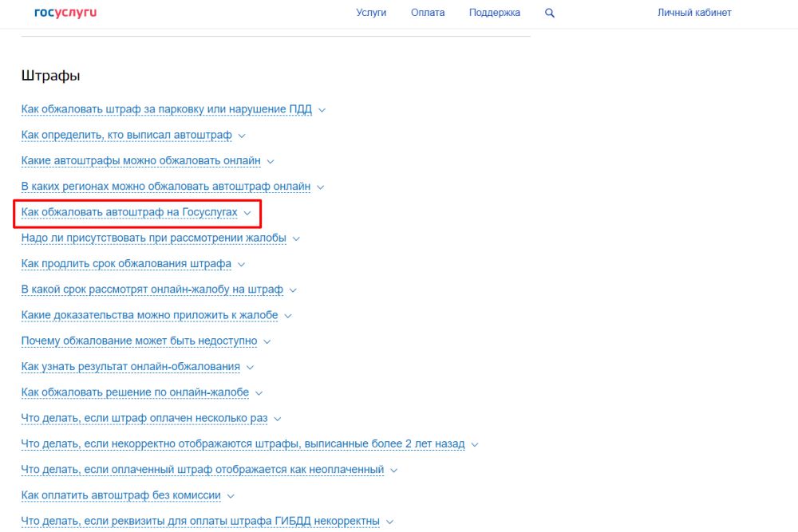
Task: Open 'реквизиты для оплаты штрафа ГИБДД некорректны' link
Action: (200, 522)
